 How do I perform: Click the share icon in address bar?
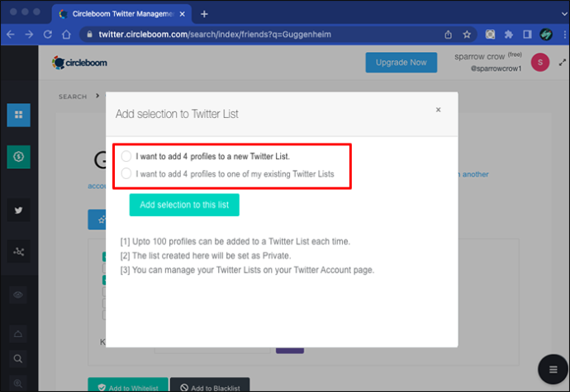click(x=449, y=35)
